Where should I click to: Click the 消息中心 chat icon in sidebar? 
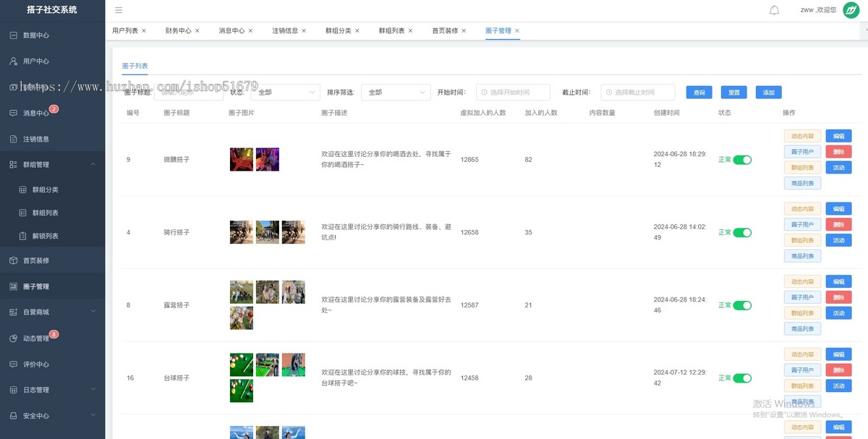[13, 114]
